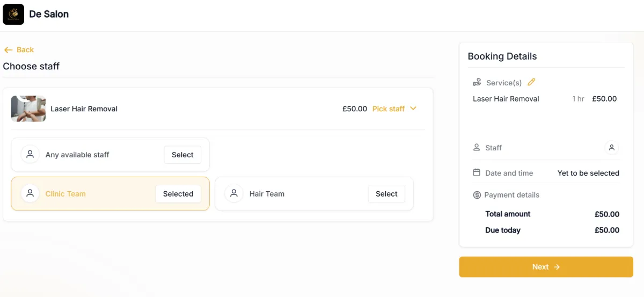Expand the Pick staff dropdown

tap(389, 108)
